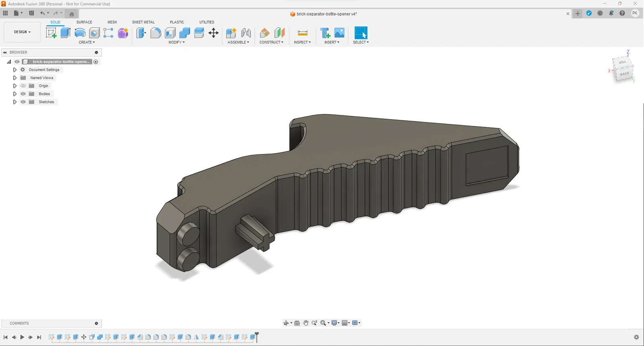Click the Extrude tool icon
Image resolution: width=644 pixels, height=346 pixels.
66,33
